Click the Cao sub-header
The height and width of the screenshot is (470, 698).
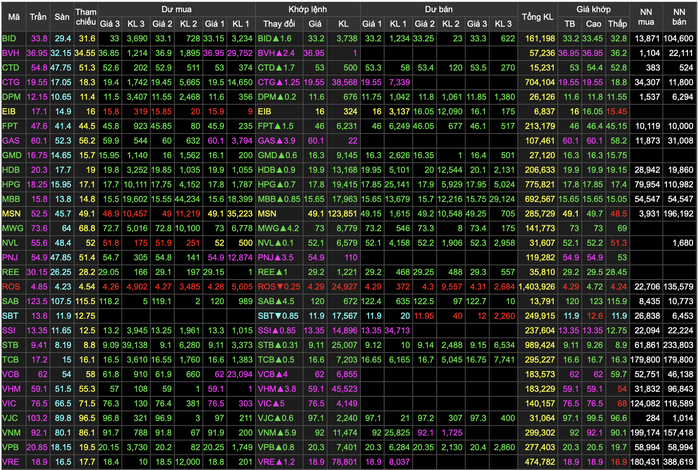point(593,24)
